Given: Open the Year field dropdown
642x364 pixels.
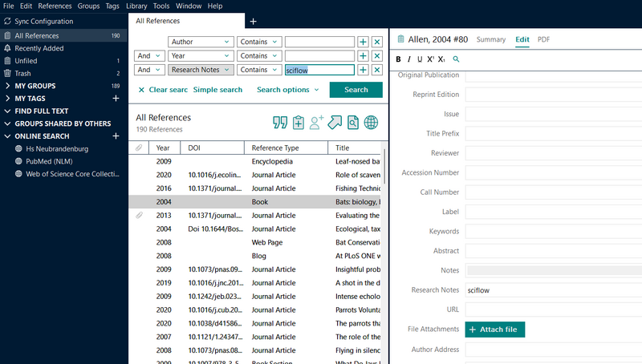Looking at the screenshot, I should click(201, 55).
